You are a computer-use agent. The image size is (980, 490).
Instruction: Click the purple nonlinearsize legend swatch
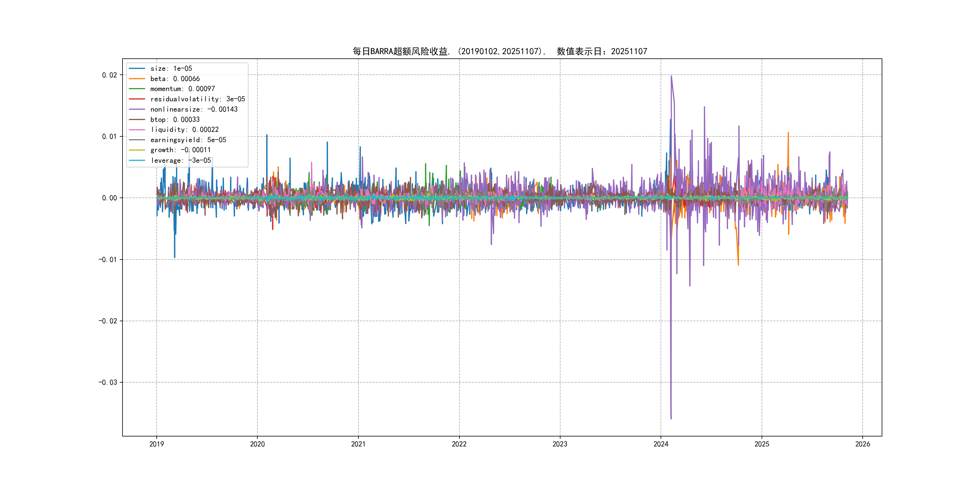point(137,109)
